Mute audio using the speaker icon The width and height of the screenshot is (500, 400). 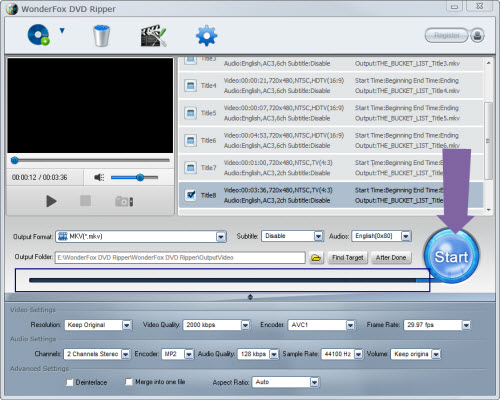[x=99, y=177]
